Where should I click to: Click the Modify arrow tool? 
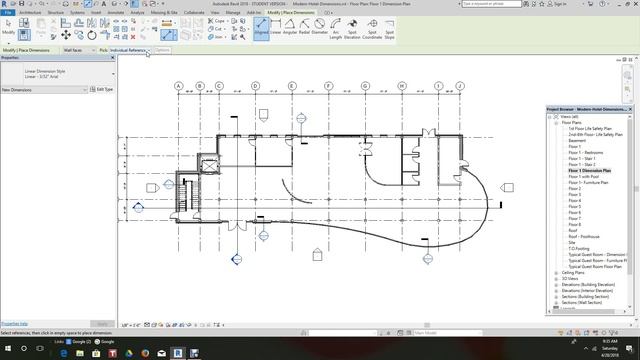point(8,27)
